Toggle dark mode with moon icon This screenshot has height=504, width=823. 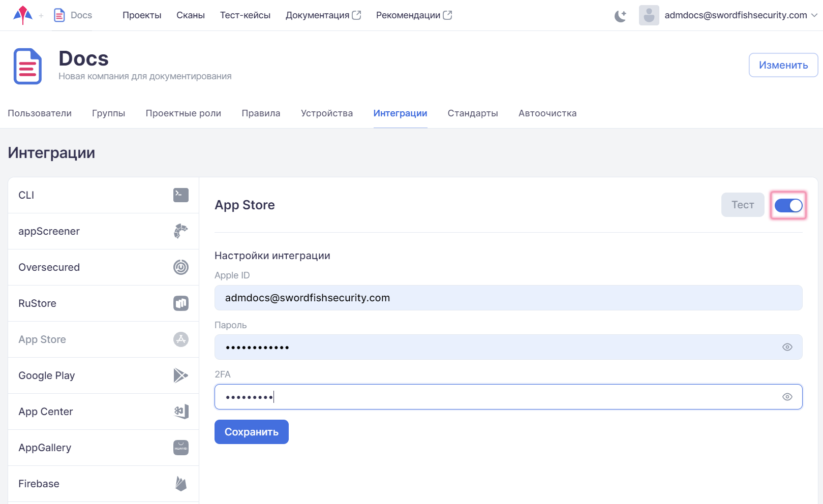tap(620, 16)
